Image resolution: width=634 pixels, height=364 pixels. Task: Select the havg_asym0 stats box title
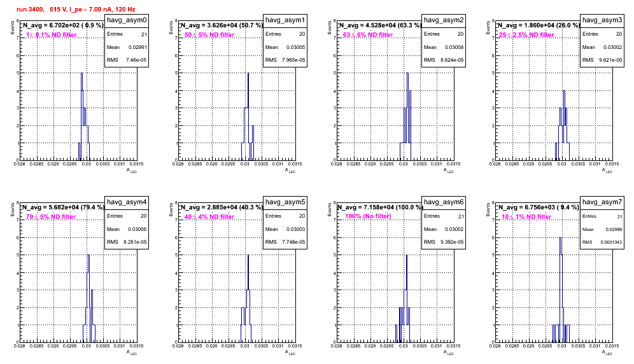pos(127,20)
